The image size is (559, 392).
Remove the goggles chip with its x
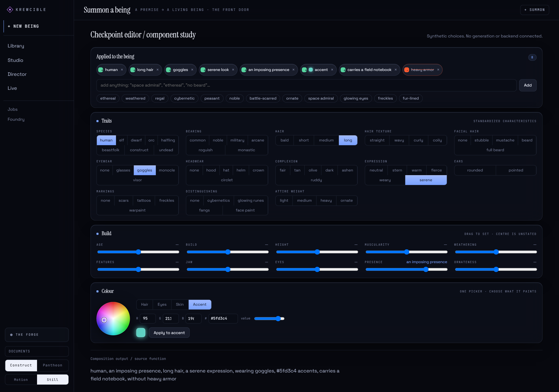click(x=192, y=70)
